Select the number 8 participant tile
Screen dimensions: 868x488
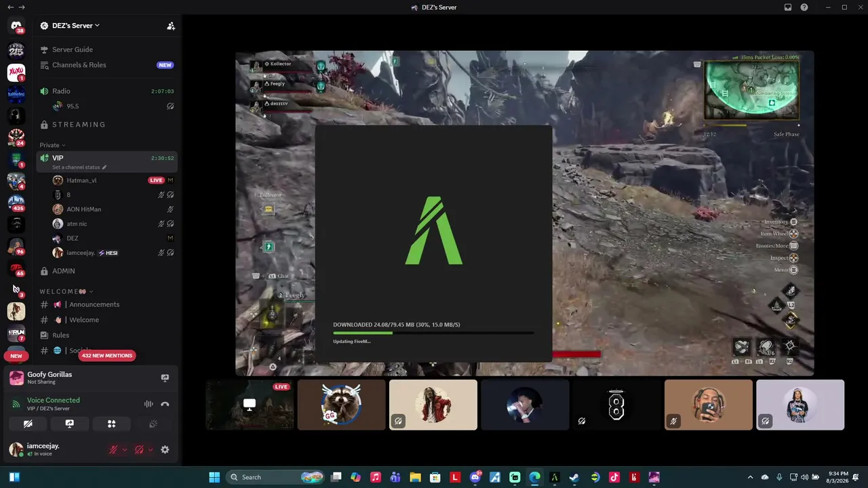click(x=616, y=405)
